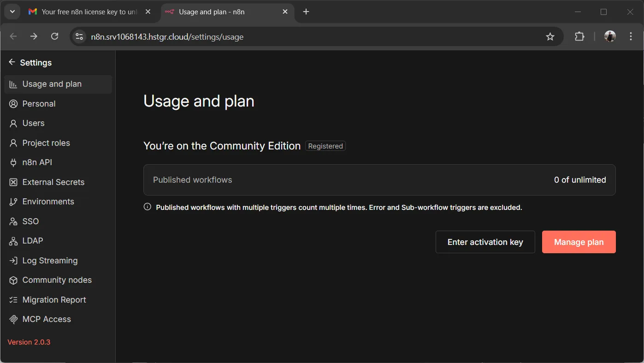
Task: Open the Migration Report page
Action: [54, 300]
